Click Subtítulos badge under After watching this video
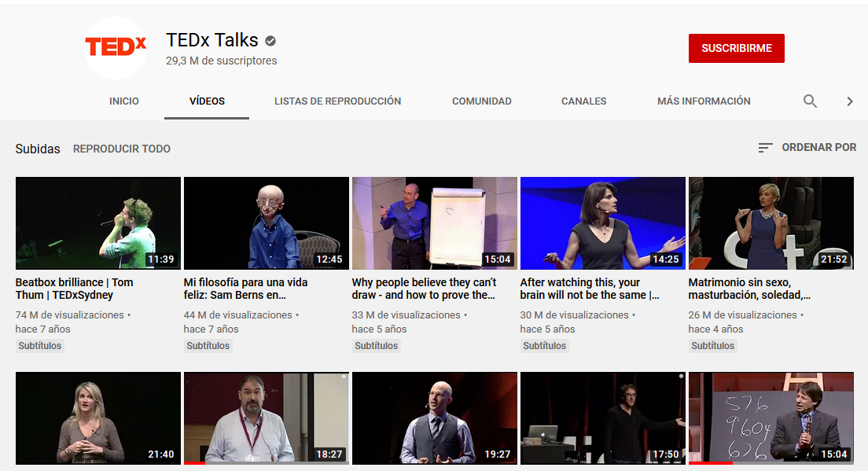Screen dimensions: 868x471 [545, 346]
